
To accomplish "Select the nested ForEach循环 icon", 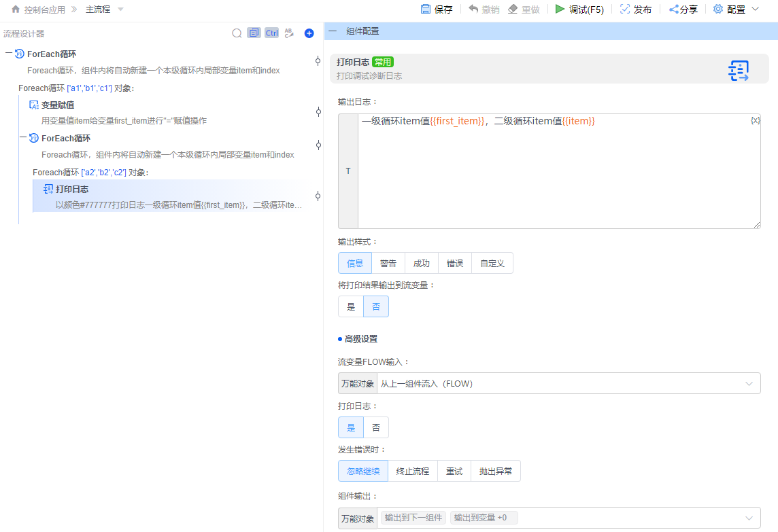I will [34, 138].
